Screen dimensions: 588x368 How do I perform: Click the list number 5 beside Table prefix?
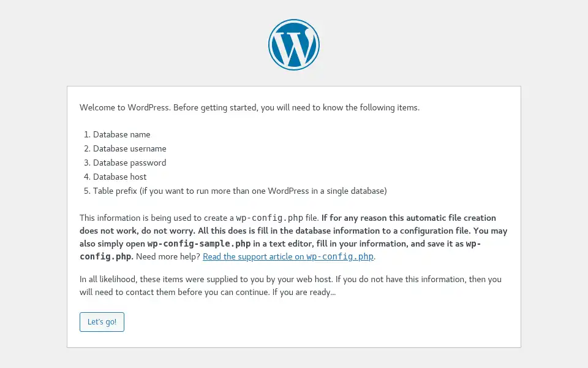pyautogui.click(x=87, y=191)
